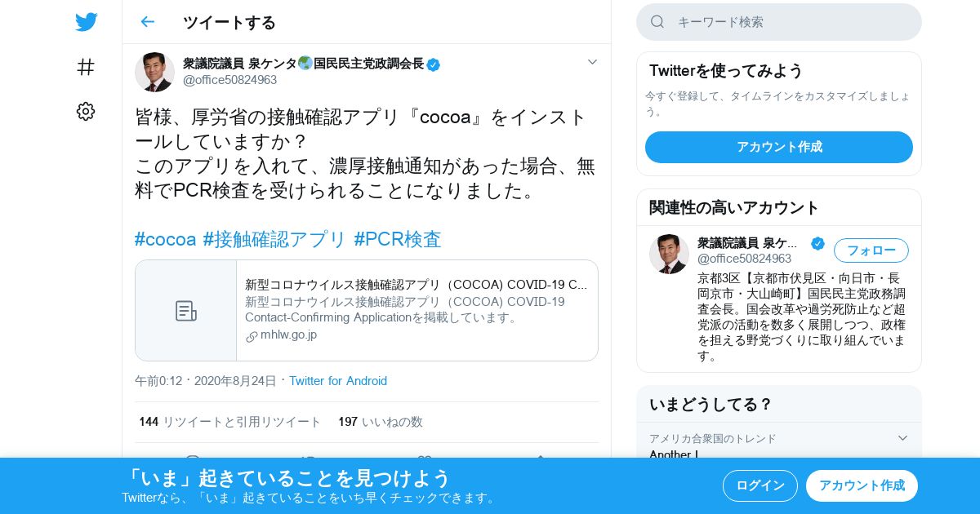
Task: Open the COCOA link card title
Action: 416,285
